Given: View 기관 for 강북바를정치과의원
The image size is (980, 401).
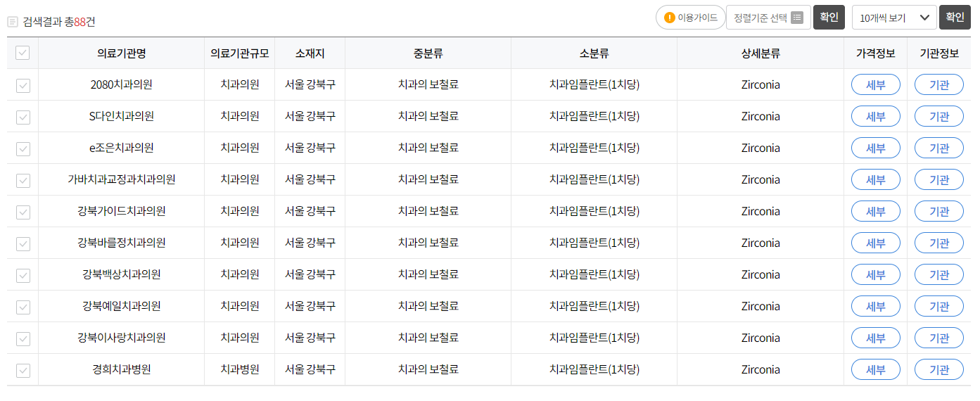Looking at the screenshot, I should 939,243.
